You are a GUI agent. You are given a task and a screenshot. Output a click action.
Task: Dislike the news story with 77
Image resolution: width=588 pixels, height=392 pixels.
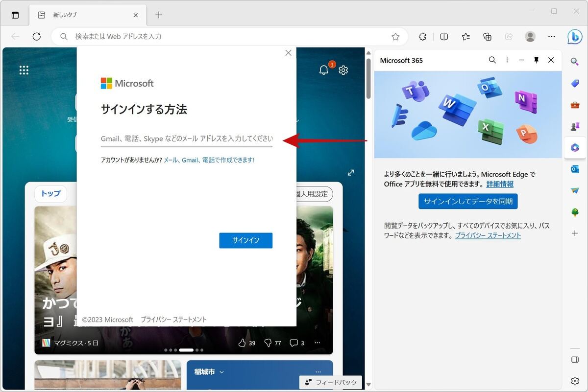(272, 343)
